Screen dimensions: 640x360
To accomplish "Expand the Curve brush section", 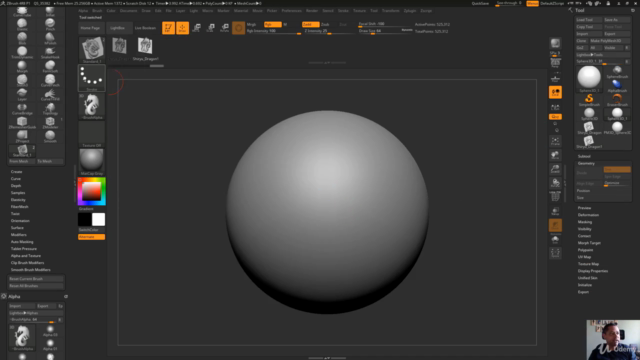I will click(x=16, y=179).
